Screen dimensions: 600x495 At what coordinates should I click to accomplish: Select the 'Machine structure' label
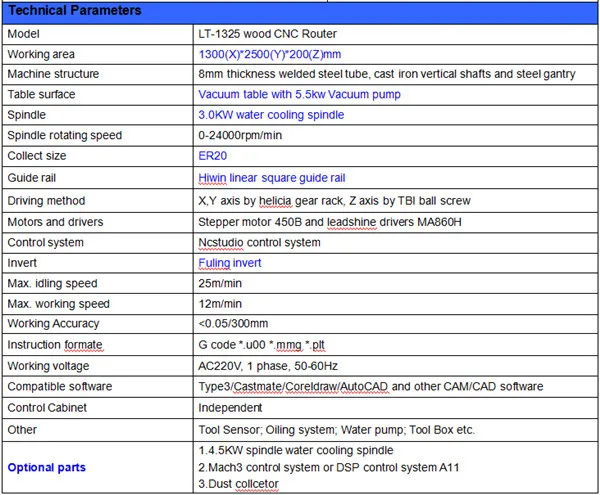pyautogui.click(x=53, y=74)
